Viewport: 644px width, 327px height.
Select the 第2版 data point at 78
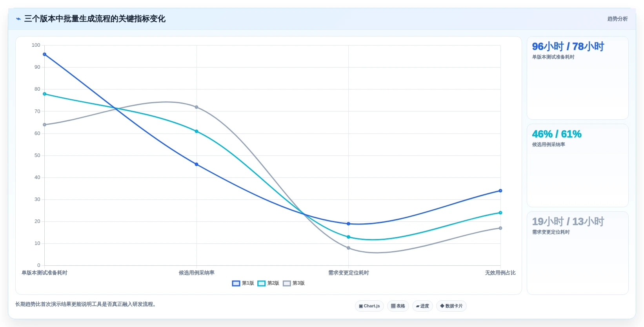point(45,94)
